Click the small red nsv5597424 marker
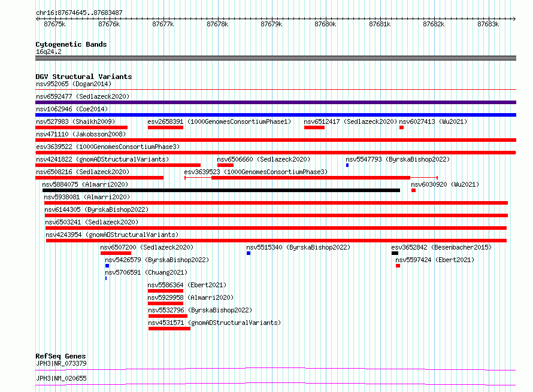The image size is (533, 392). (398, 266)
